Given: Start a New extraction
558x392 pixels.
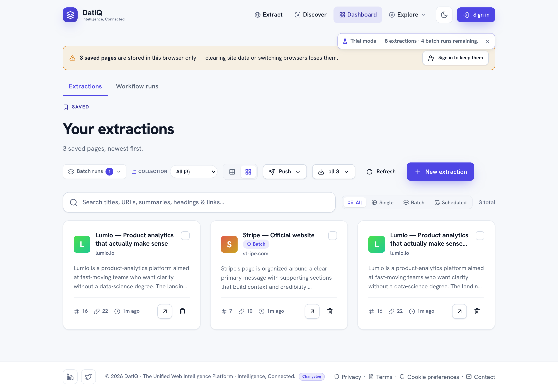Looking at the screenshot, I should pos(440,172).
